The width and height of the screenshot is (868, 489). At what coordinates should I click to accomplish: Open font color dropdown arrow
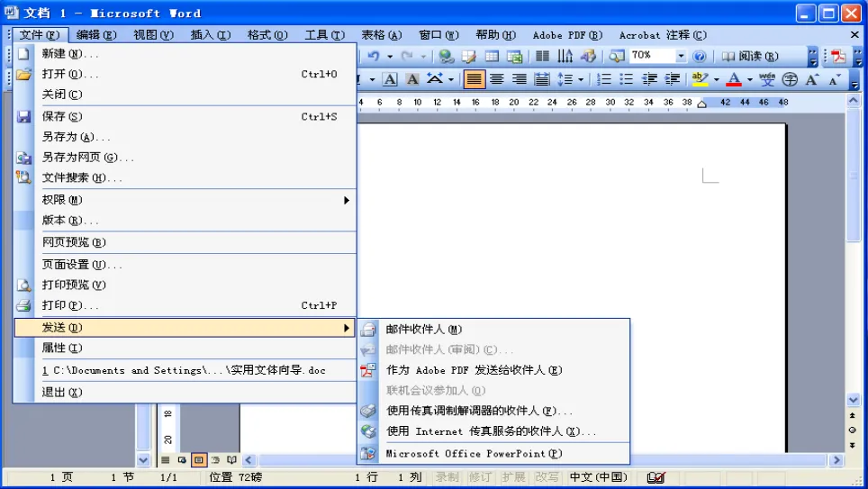tap(749, 80)
